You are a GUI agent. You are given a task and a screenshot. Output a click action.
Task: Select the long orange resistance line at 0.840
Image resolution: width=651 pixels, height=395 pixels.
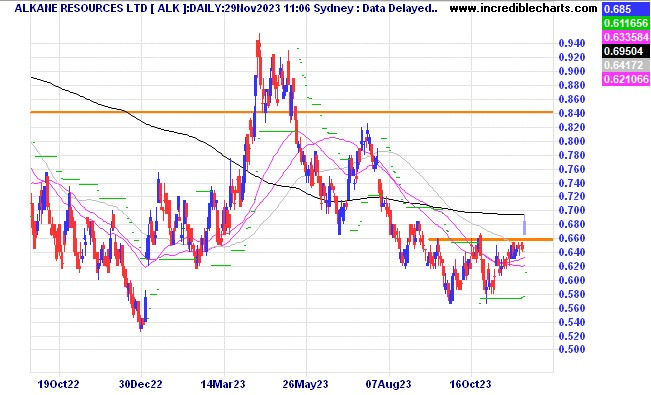[x=292, y=112]
